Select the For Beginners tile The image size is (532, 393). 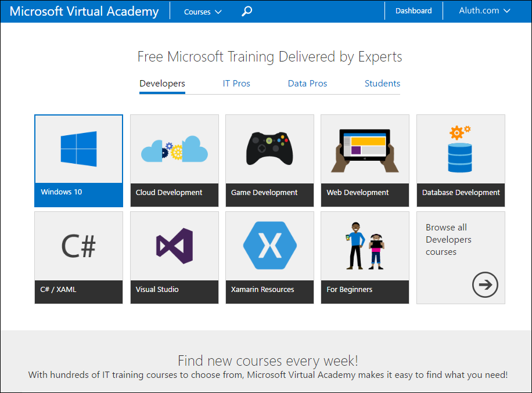pos(364,257)
